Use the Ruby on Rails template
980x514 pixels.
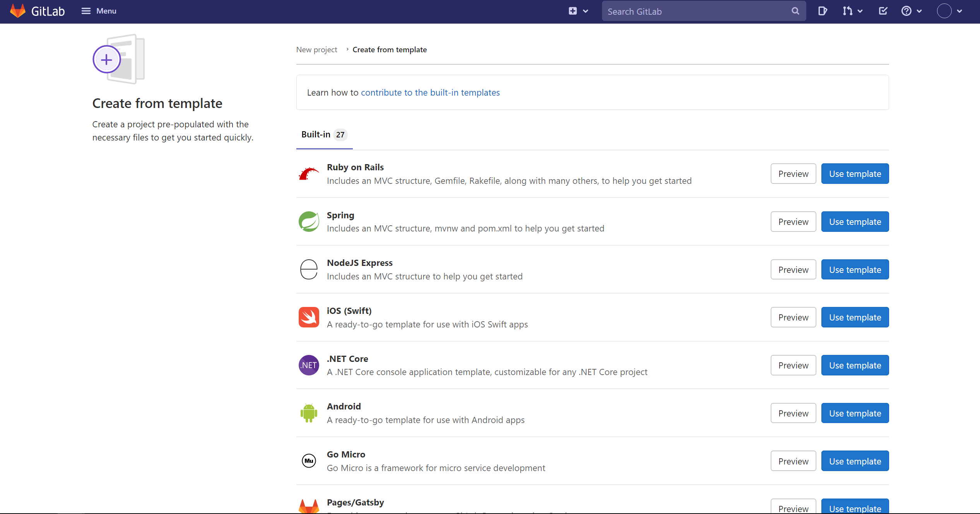tap(855, 174)
